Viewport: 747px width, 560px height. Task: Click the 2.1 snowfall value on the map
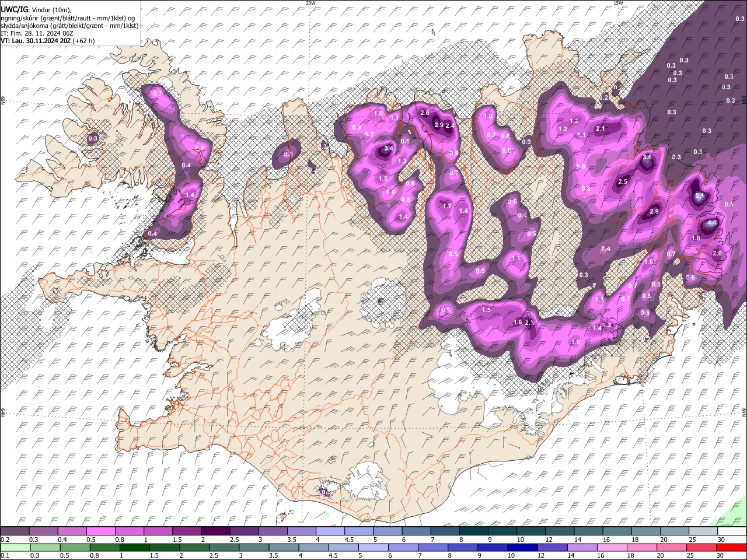601,128
